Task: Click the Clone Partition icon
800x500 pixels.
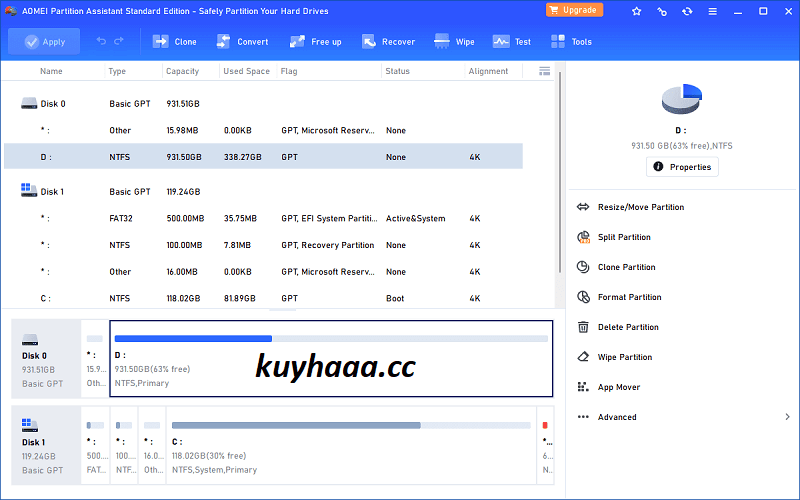Action: coord(583,267)
